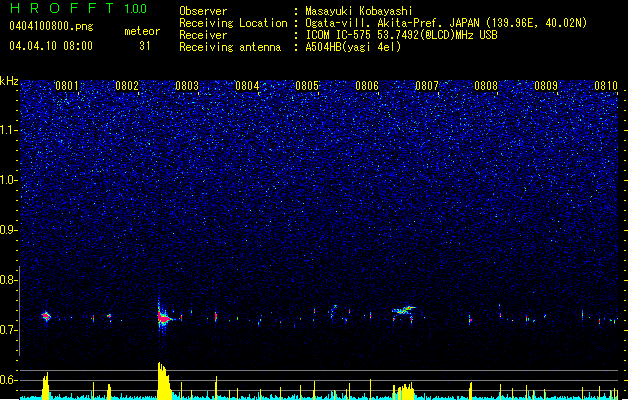Click the 0801 time marker
This screenshot has height=400, width=629.
[x=67, y=86]
